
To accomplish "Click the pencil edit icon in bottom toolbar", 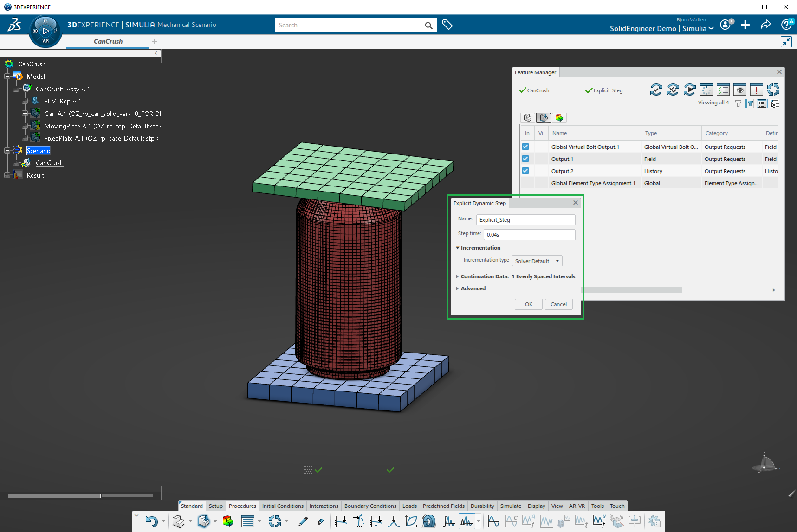I will [303, 521].
